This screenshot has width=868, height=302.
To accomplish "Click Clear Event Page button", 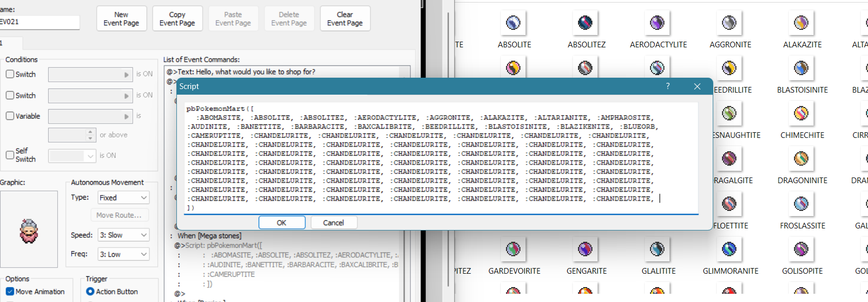I will coord(345,19).
